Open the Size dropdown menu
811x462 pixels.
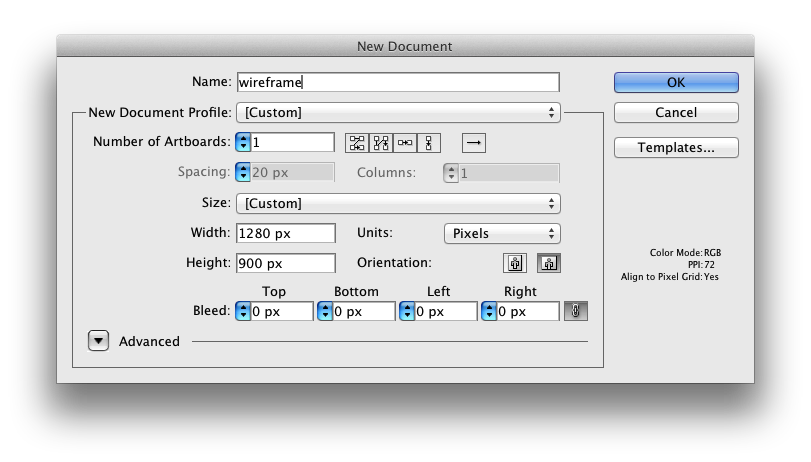click(397, 204)
